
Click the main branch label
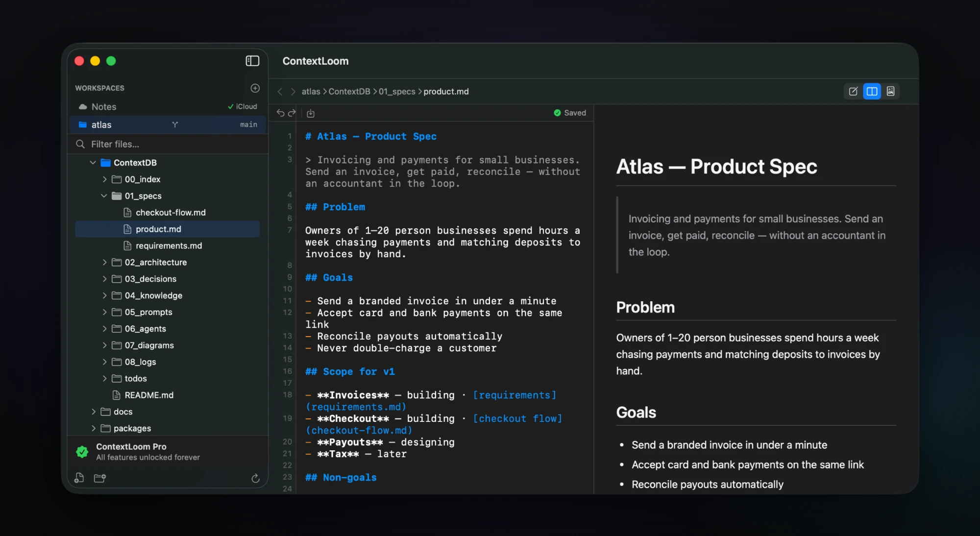click(248, 125)
